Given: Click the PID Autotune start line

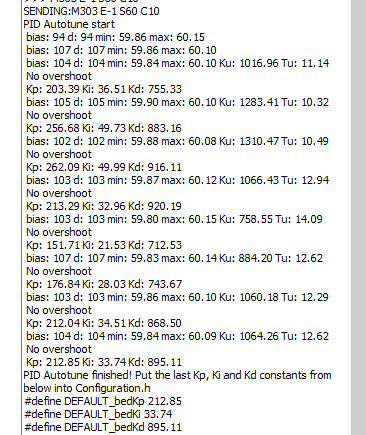Looking at the screenshot, I should point(69,24).
